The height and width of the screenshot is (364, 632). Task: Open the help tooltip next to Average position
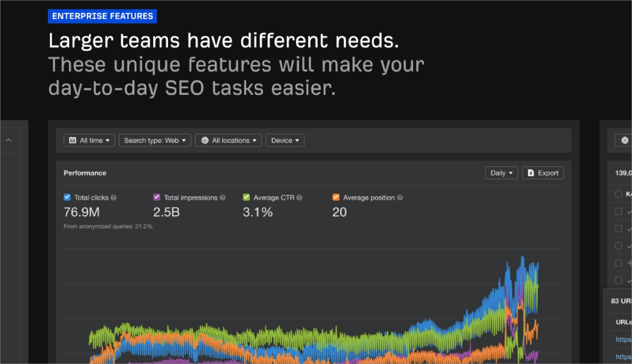(x=399, y=198)
